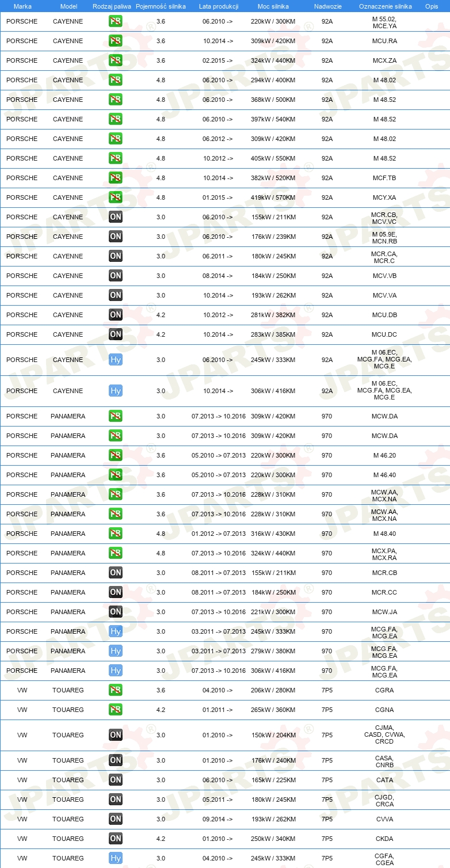Click the production date 05.2011 ->
This screenshot has width=450, height=868.
218,800
